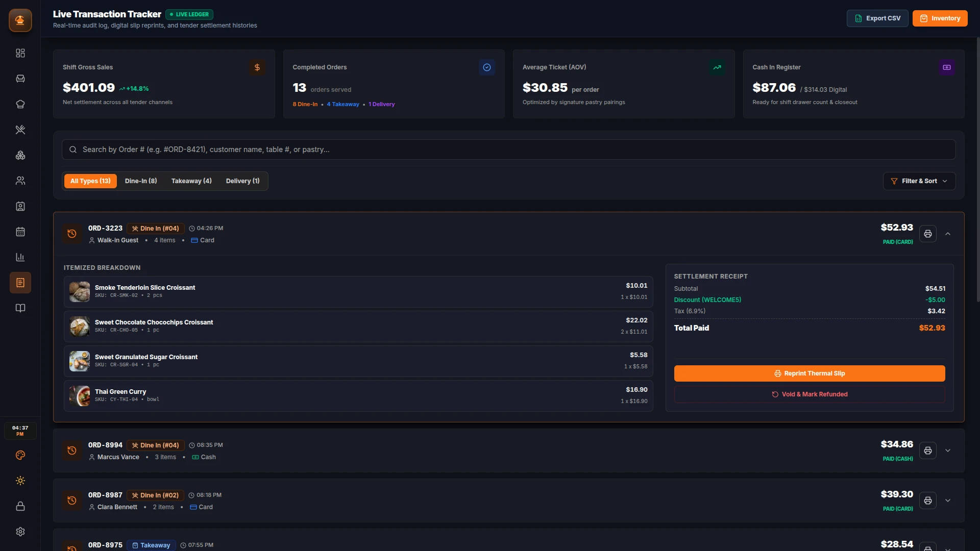
Task: Click the Cash In Register banknote icon
Action: point(947,67)
